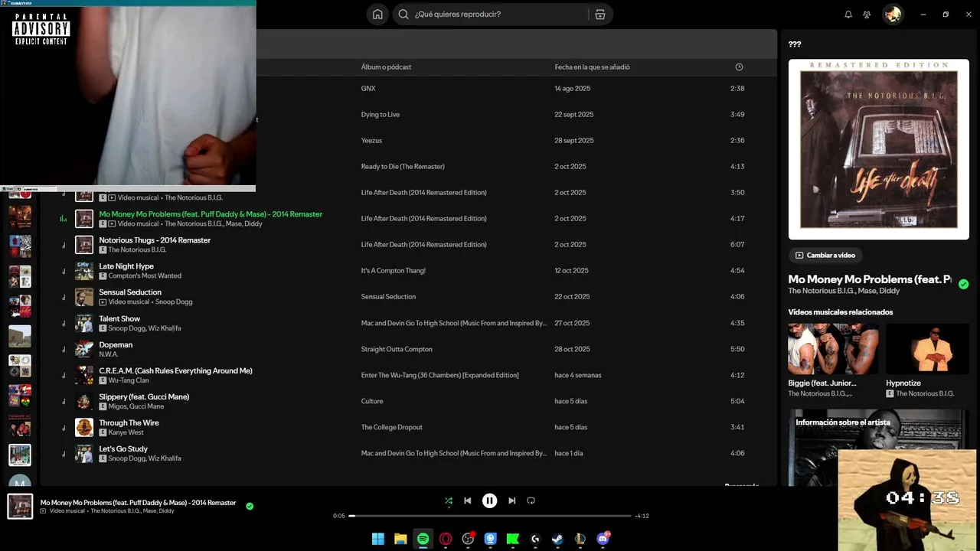Skip to next track
The height and width of the screenshot is (551, 980).
(512, 500)
